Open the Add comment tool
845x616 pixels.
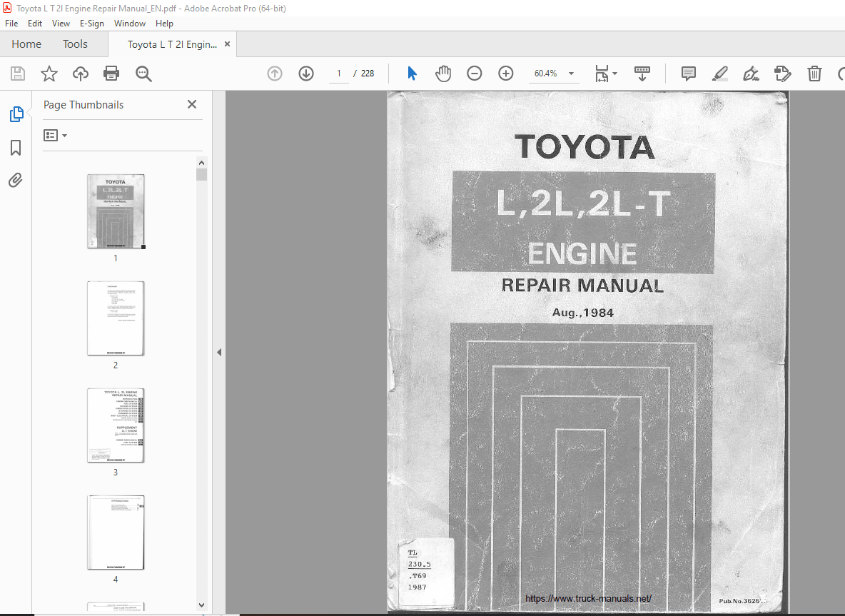(687, 73)
